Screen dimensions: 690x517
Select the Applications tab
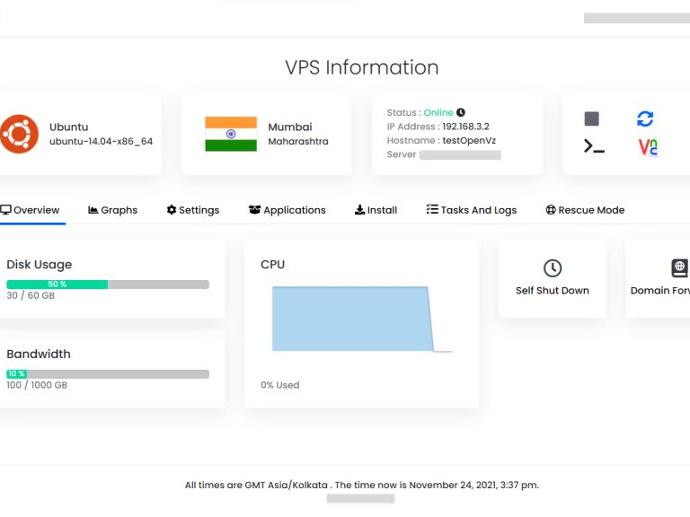click(x=287, y=210)
